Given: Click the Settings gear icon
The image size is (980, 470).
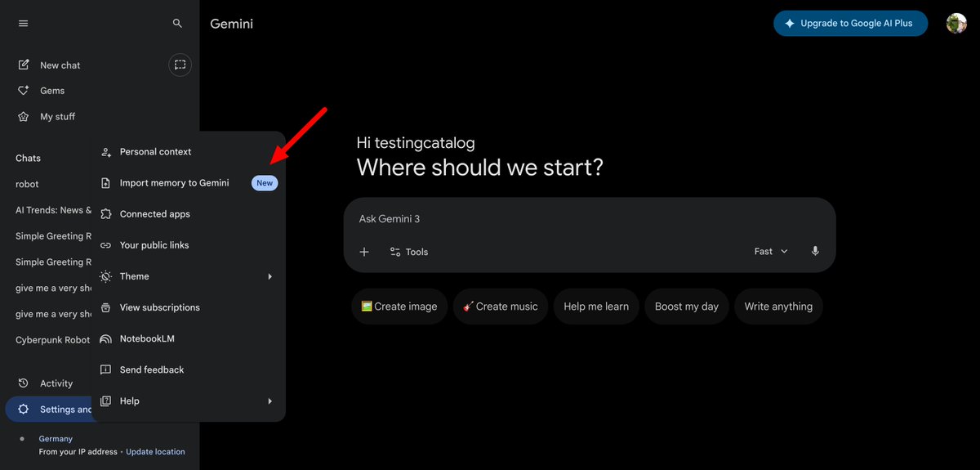Looking at the screenshot, I should (24, 410).
